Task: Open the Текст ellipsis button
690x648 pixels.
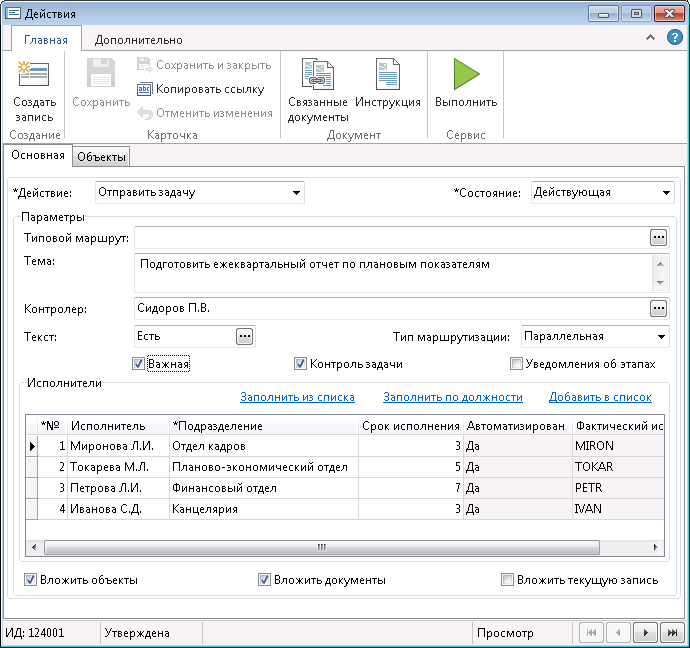Action: (245, 337)
